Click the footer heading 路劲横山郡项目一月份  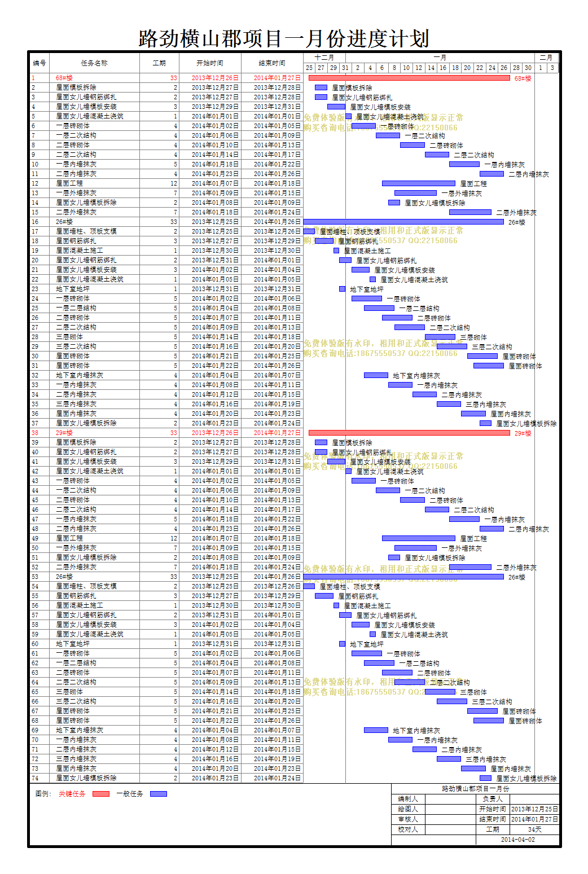pyautogui.click(x=475, y=789)
